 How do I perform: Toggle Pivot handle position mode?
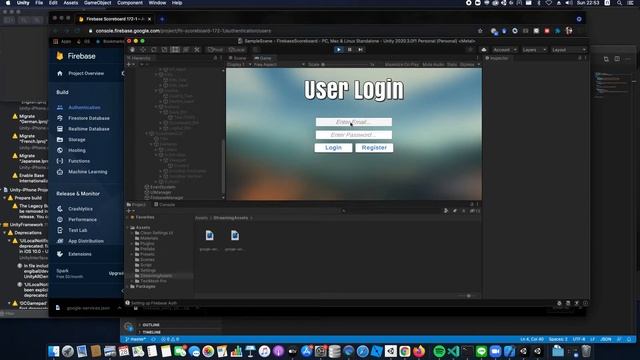tap(216, 50)
